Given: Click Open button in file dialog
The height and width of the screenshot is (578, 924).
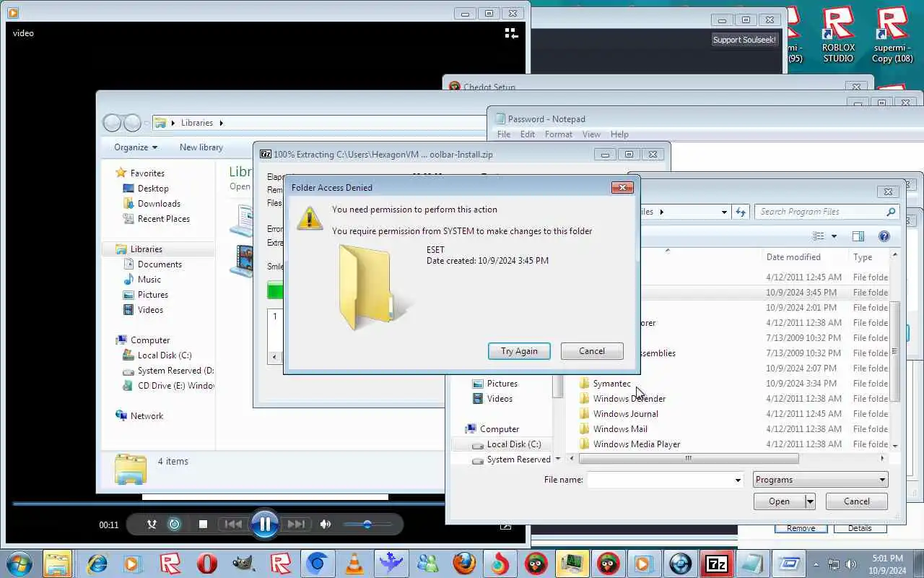Looking at the screenshot, I should tap(779, 501).
